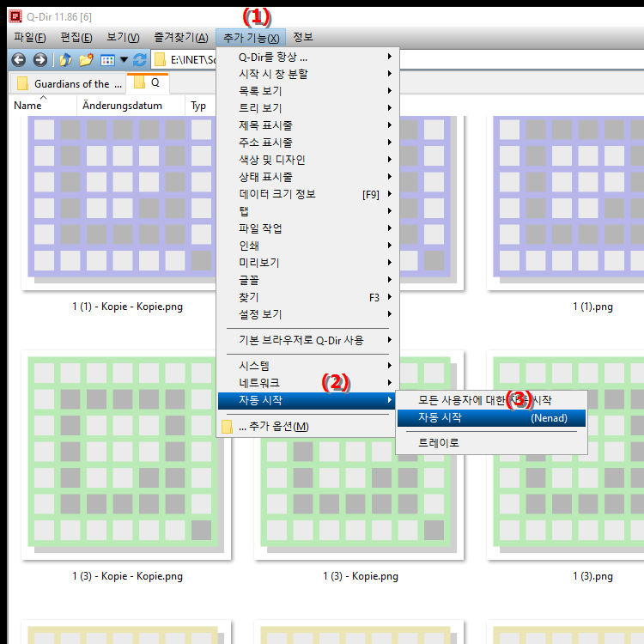Click the Q-Dir application logo icon
The width and height of the screenshot is (644, 644).
(x=15, y=16)
